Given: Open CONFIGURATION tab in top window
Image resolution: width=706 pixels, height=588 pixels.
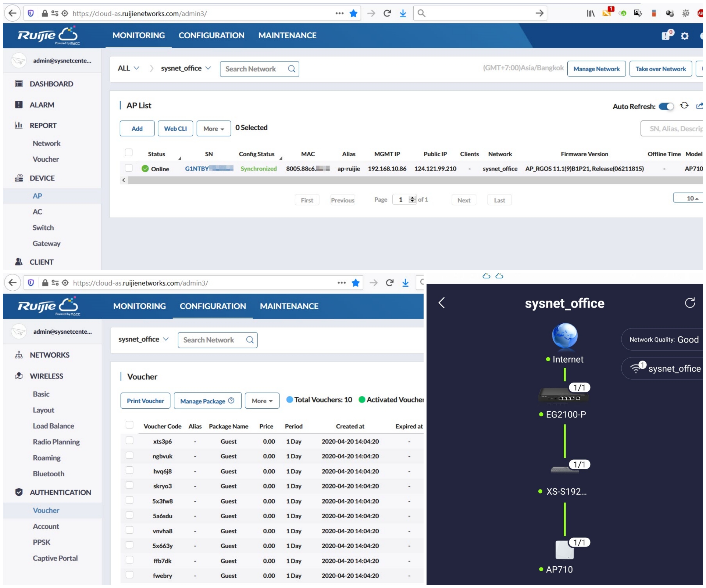Looking at the screenshot, I should coord(212,36).
